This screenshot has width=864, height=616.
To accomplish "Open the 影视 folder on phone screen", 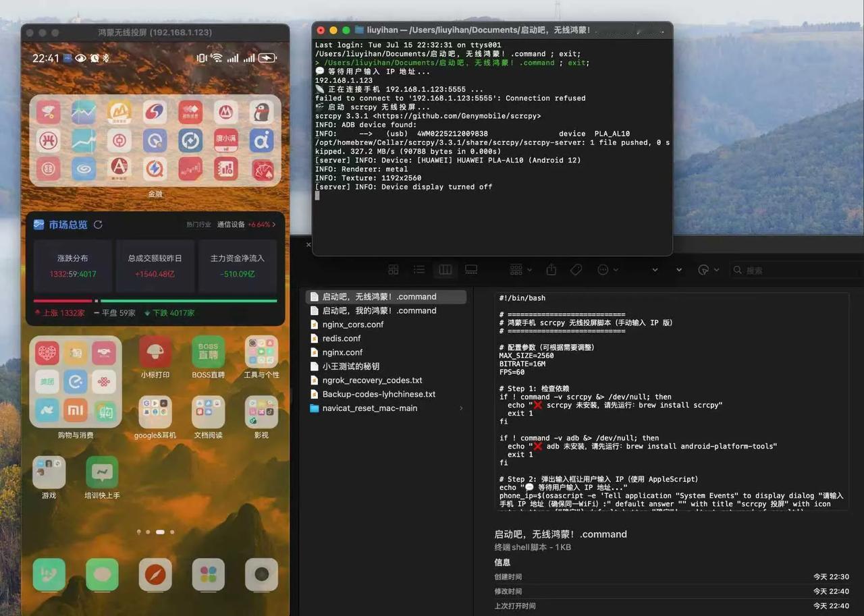I will 261,412.
